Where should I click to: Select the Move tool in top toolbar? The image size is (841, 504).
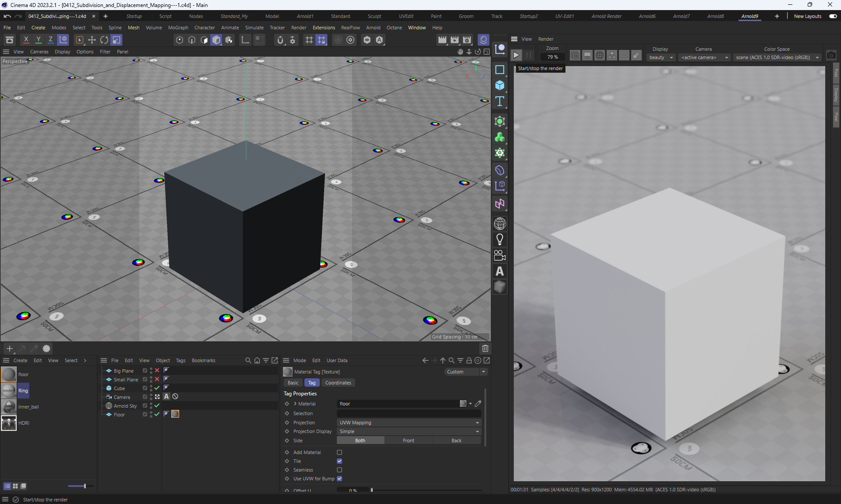tap(92, 40)
